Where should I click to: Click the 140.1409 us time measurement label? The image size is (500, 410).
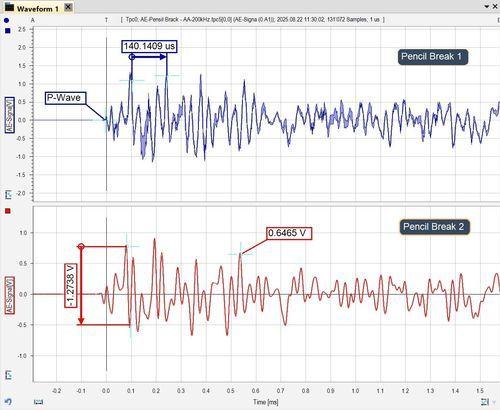[149, 46]
